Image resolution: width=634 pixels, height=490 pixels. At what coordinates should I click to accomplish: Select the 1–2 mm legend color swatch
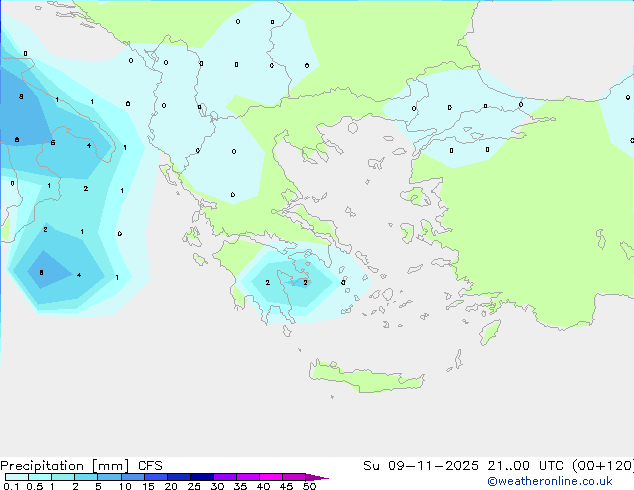[x=63, y=477]
